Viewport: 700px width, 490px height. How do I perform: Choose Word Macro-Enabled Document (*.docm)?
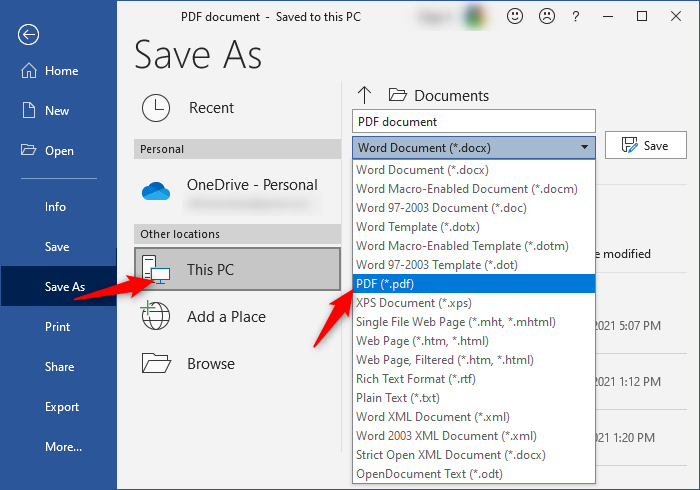474,189
